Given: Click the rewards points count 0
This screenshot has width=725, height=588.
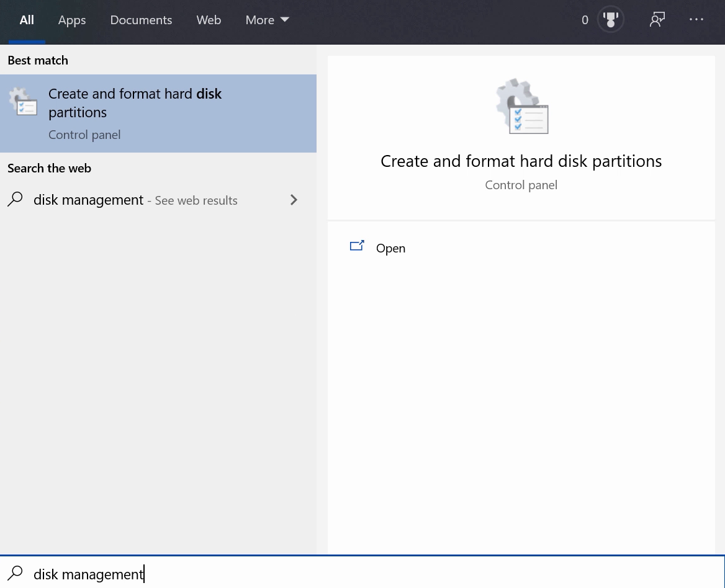Looking at the screenshot, I should (585, 20).
